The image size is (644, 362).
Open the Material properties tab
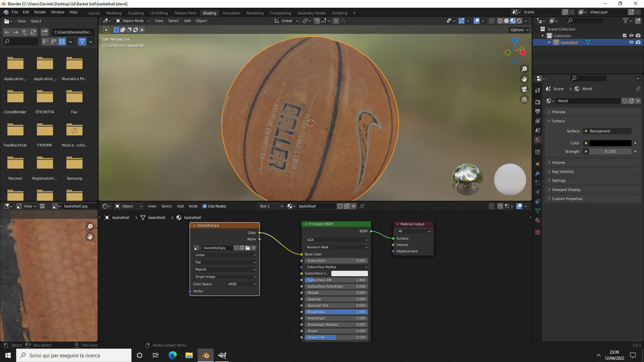[538, 220]
